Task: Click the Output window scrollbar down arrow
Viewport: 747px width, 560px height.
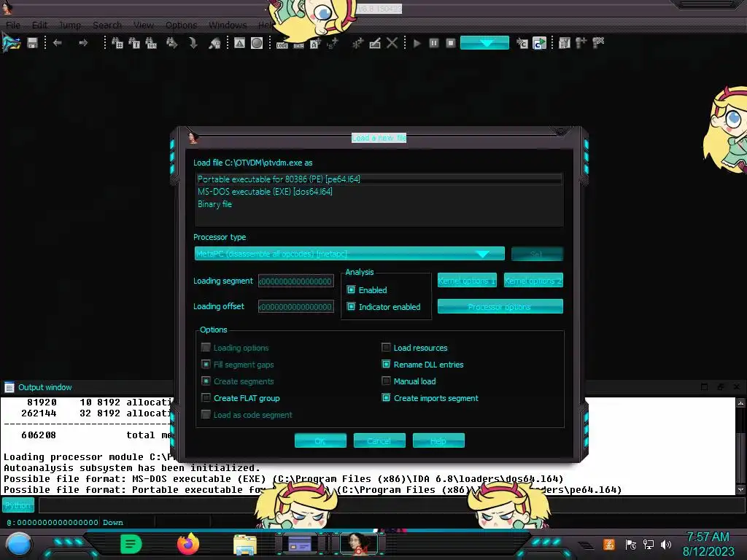Action: (741, 489)
